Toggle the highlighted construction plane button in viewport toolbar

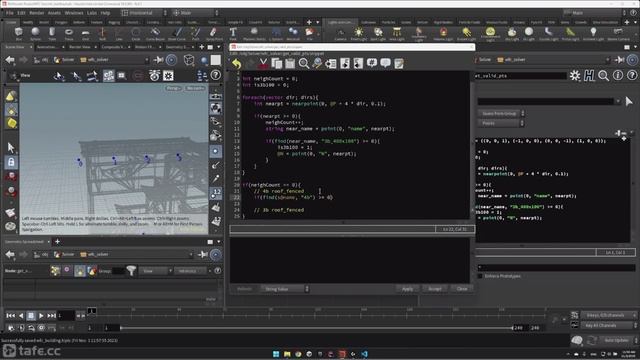point(109,76)
